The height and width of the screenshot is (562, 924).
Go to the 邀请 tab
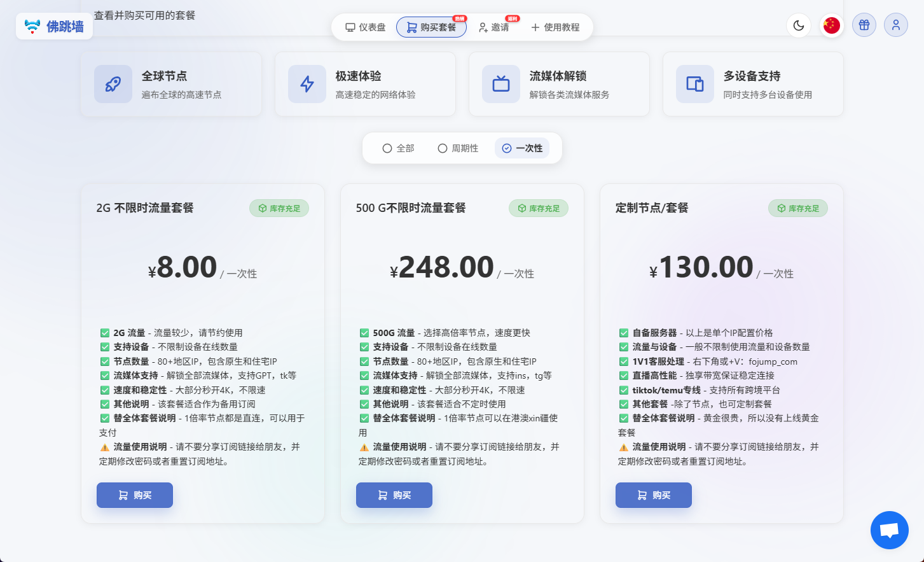tap(494, 27)
